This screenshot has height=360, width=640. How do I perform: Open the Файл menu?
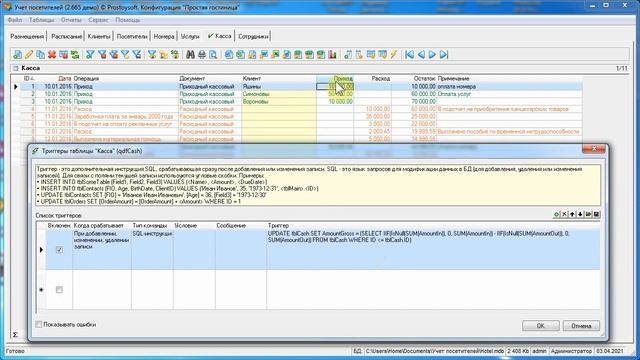15,20
